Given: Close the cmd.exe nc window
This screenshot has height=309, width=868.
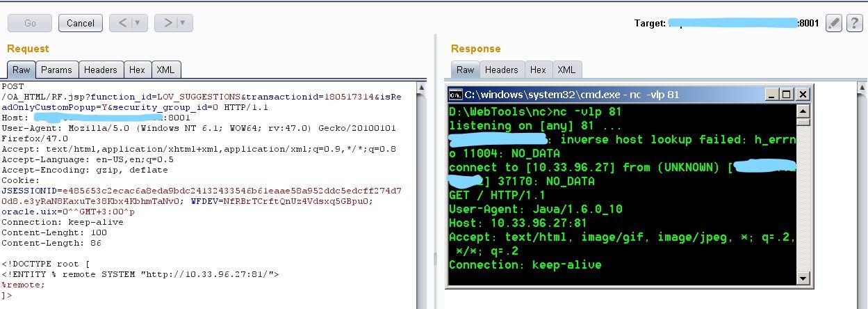Looking at the screenshot, I should click(803, 94).
